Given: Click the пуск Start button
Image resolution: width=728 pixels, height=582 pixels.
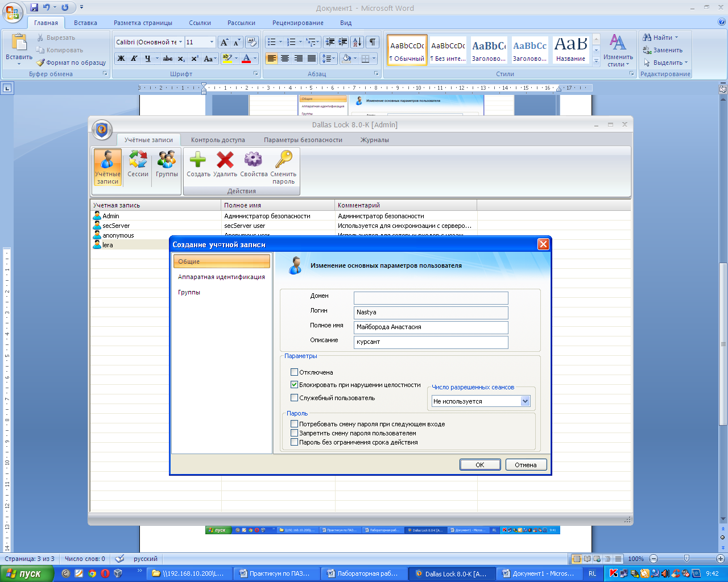Looking at the screenshot, I should pyautogui.click(x=26, y=573).
